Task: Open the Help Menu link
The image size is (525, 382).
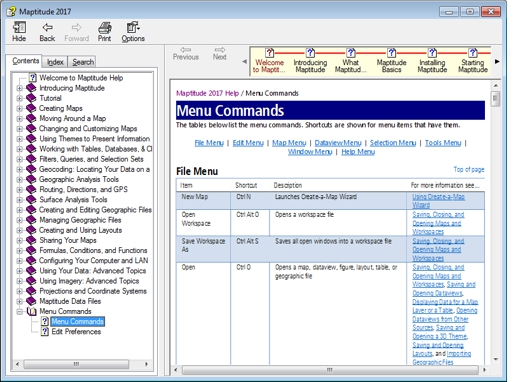Action: [358, 152]
